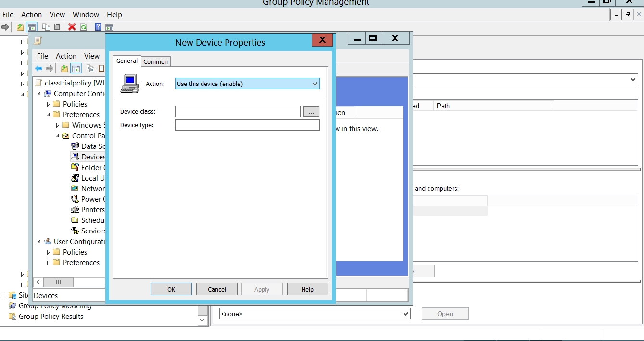Select Data Sources icon in Control Panel tree
The width and height of the screenshot is (644, 341).
[x=75, y=146]
